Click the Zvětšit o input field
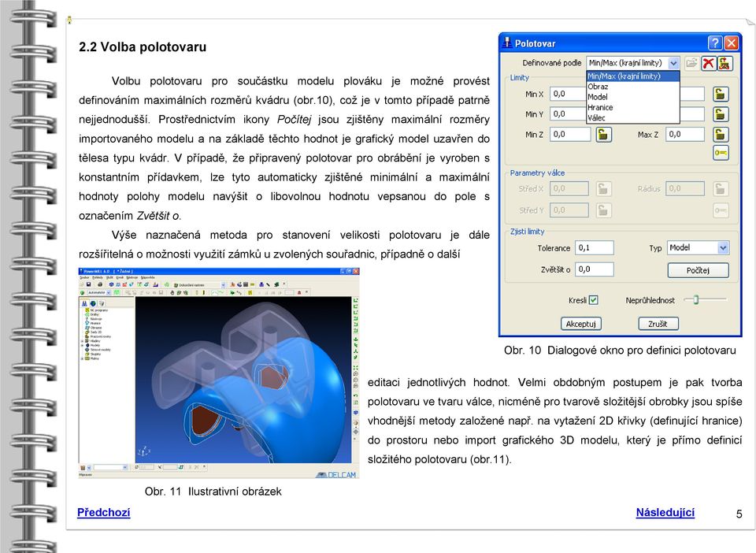 coord(595,269)
